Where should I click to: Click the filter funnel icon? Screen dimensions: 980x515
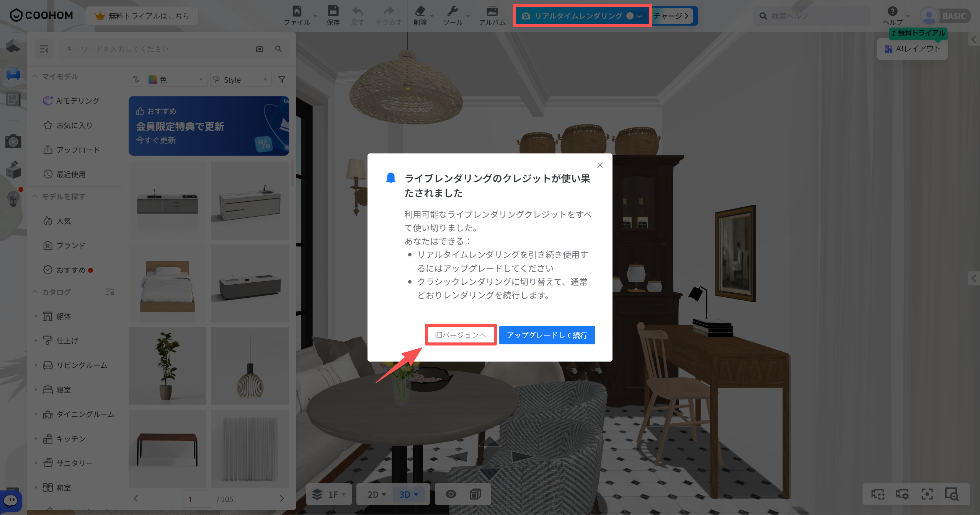pyautogui.click(x=282, y=80)
